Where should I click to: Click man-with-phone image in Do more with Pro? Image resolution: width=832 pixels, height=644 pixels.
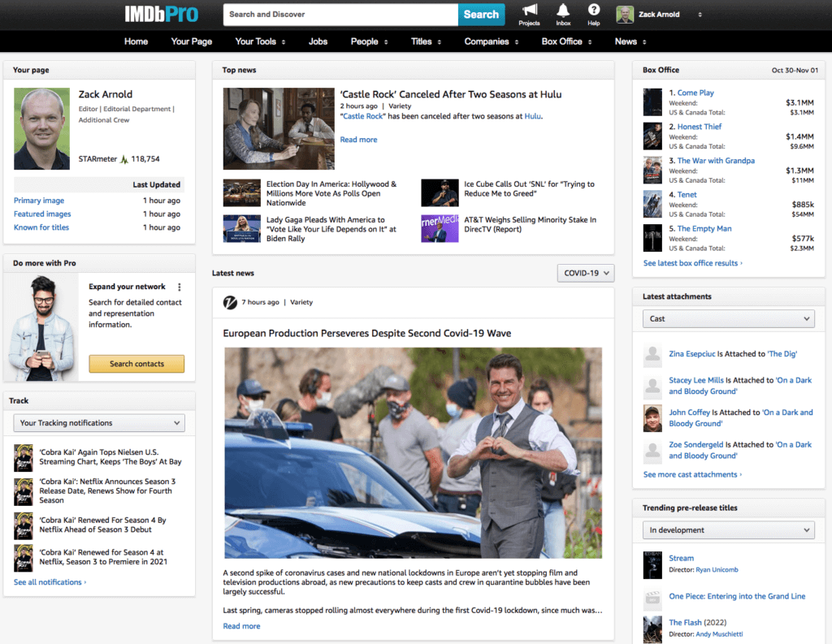41,326
